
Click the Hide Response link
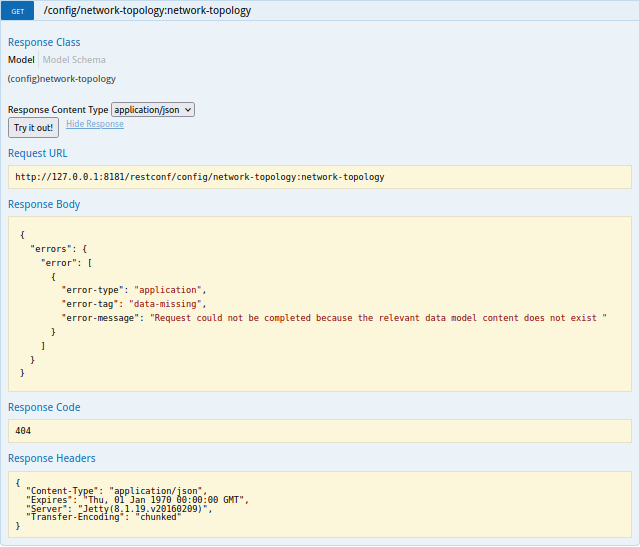95,124
